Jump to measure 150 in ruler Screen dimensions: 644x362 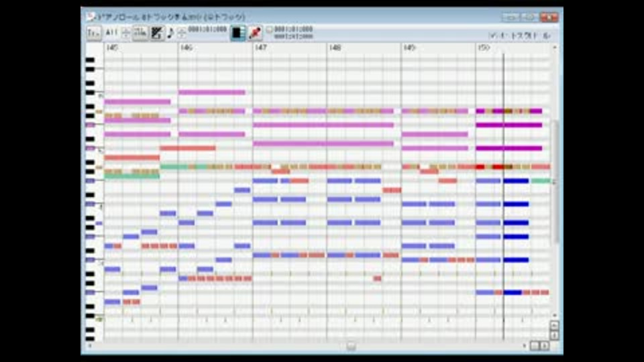point(484,48)
